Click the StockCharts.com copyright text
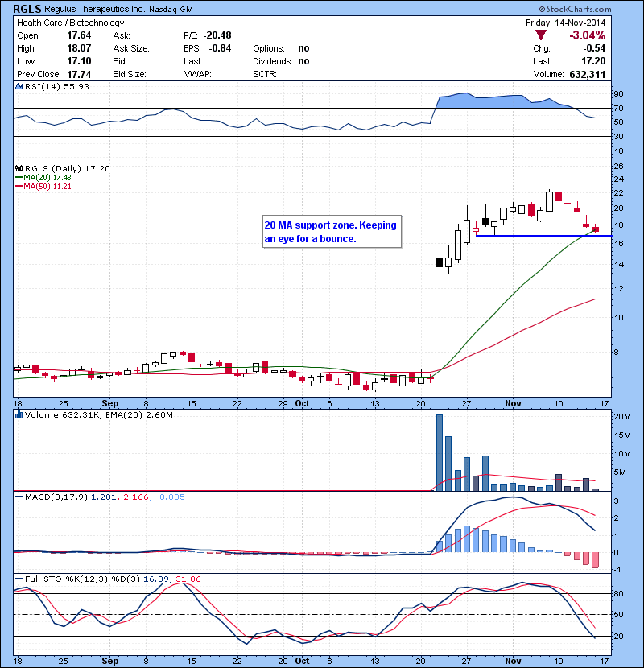 tap(575, 9)
